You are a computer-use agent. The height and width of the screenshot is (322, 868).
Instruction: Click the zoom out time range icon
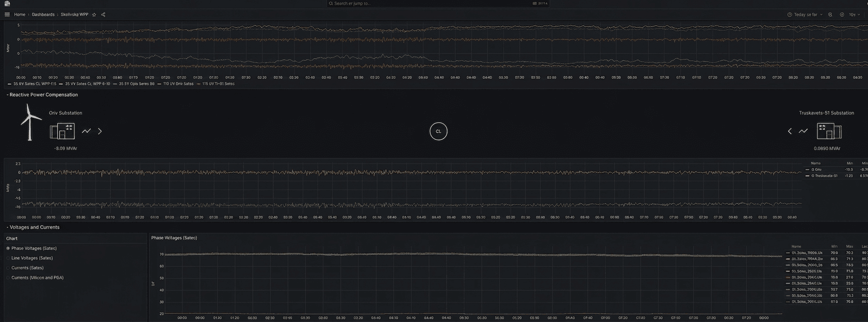click(x=830, y=14)
